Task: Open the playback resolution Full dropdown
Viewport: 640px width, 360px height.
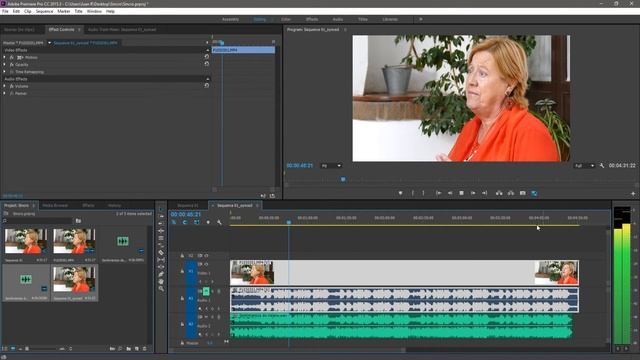Action: (x=584, y=166)
